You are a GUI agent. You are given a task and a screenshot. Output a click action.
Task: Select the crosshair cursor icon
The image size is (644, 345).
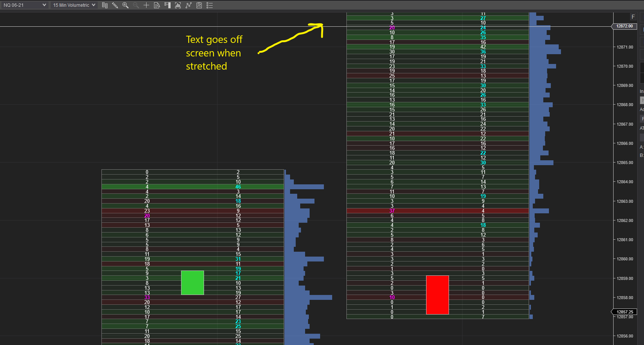coord(147,5)
